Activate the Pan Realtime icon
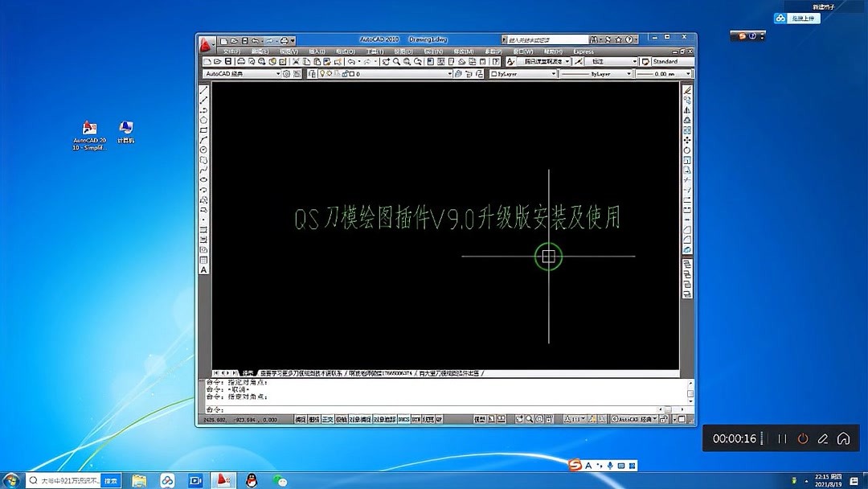 (x=386, y=62)
